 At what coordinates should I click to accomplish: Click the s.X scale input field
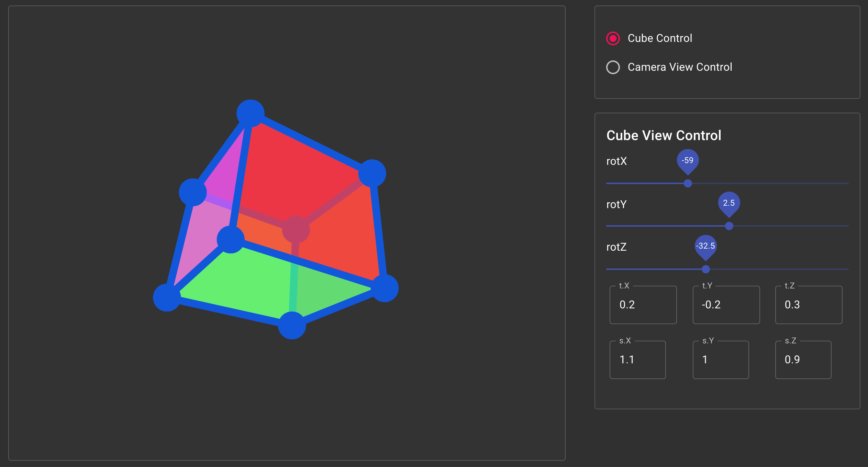637,360
